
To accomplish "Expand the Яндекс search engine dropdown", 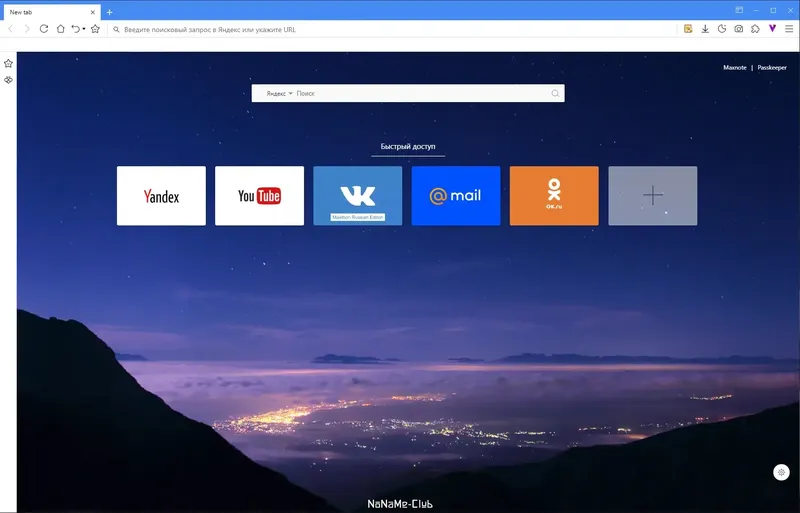I will (280, 93).
